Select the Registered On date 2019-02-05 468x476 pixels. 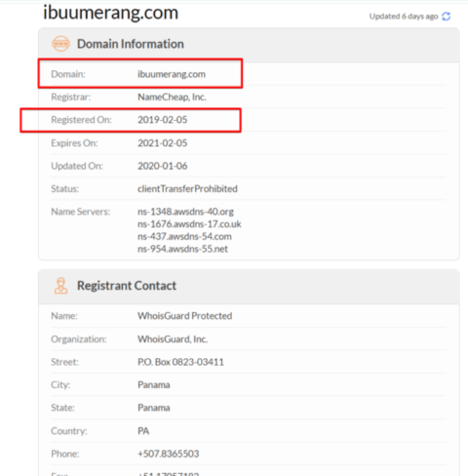[163, 120]
